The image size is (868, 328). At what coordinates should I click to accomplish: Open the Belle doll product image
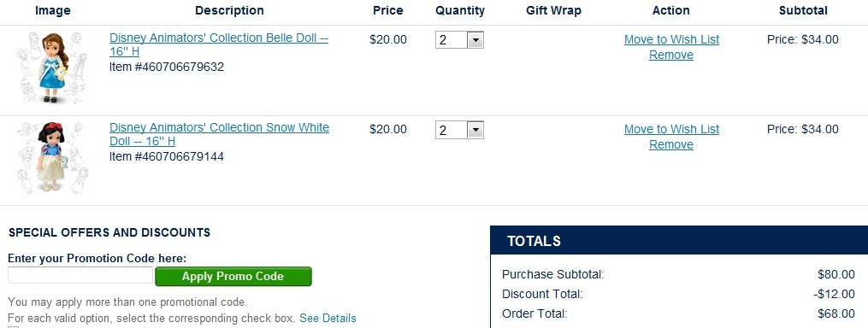coord(52,68)
